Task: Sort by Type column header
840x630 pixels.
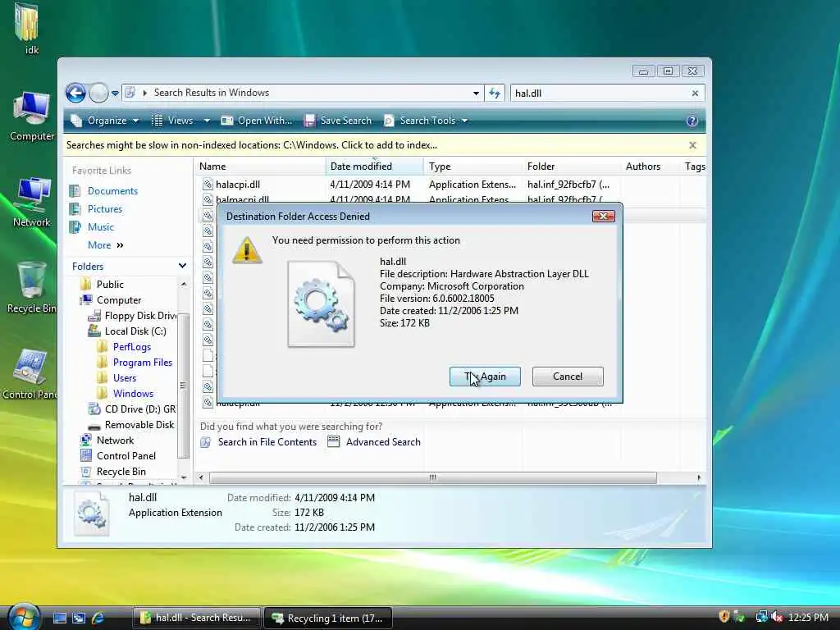Action: coord(473,167)
